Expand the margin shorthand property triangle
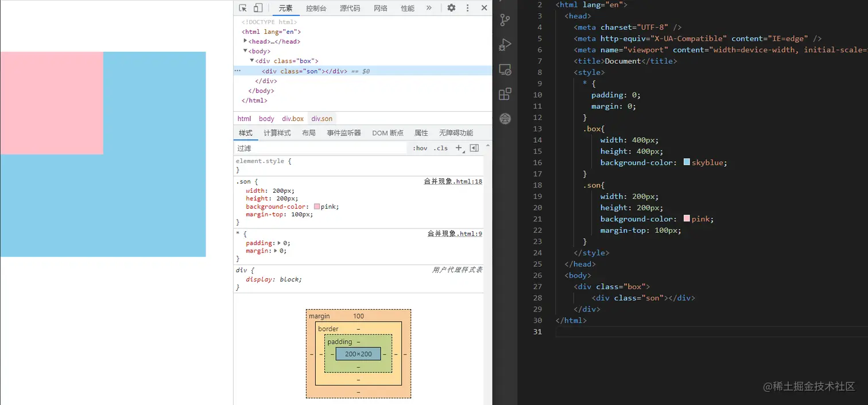868x405 pixels. (276, 251)
